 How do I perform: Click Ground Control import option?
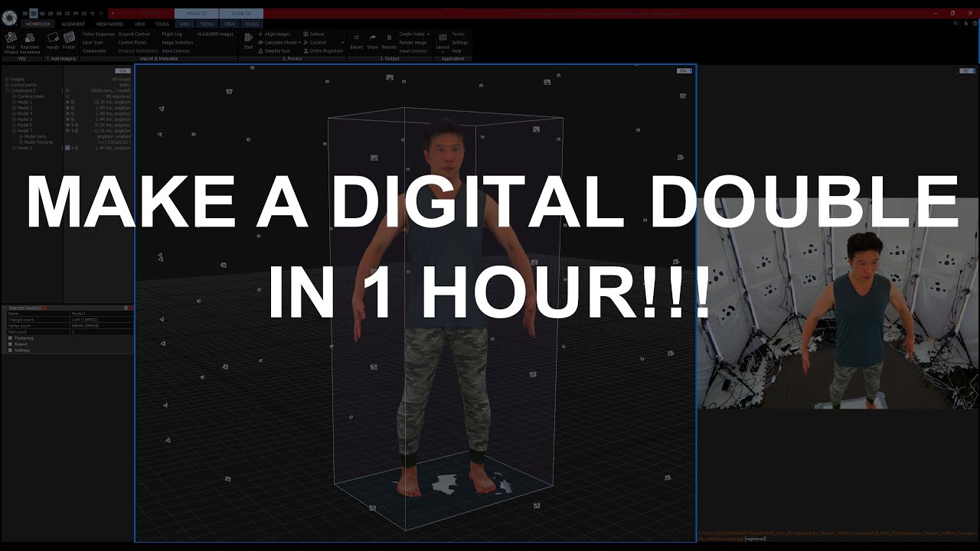coord(134,34)
